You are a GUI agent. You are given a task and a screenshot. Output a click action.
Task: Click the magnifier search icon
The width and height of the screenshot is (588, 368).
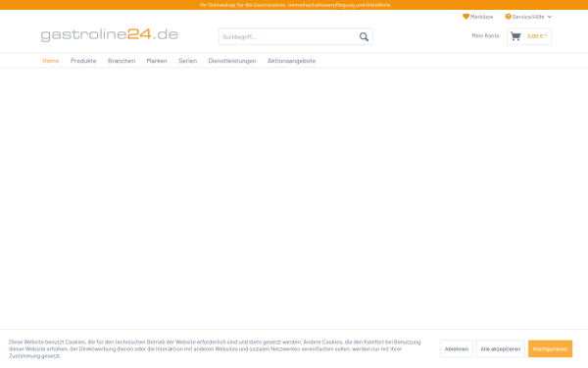[364, 37]
